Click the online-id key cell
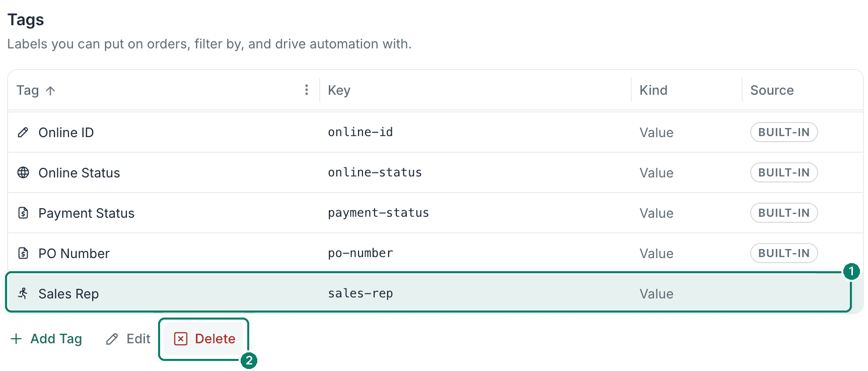The height and width of the screenshot is (371, 868). 360,132
